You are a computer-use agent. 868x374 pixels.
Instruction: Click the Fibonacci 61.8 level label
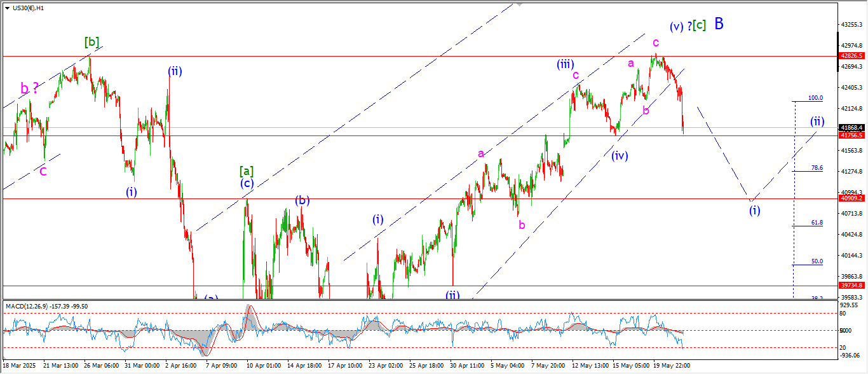pos(817,223)
